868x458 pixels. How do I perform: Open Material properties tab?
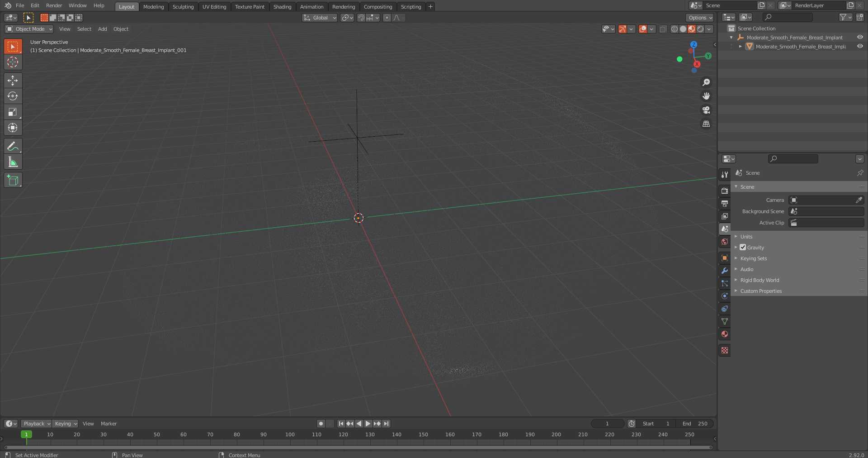click(x=725, y=334)
